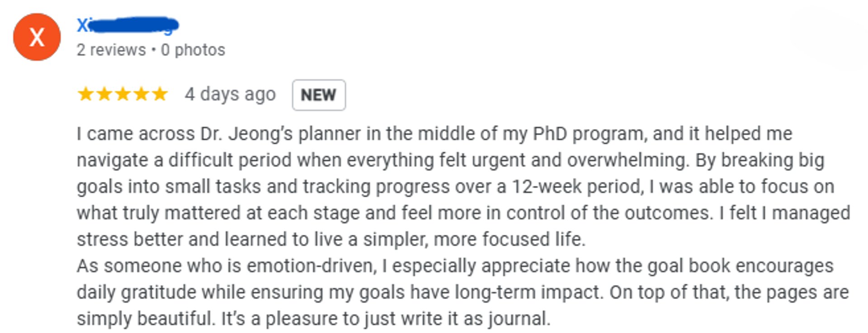Viewport: 868px width, 333px height.
Task: Click the "2 reviews" count
Action: coord(111,50)
